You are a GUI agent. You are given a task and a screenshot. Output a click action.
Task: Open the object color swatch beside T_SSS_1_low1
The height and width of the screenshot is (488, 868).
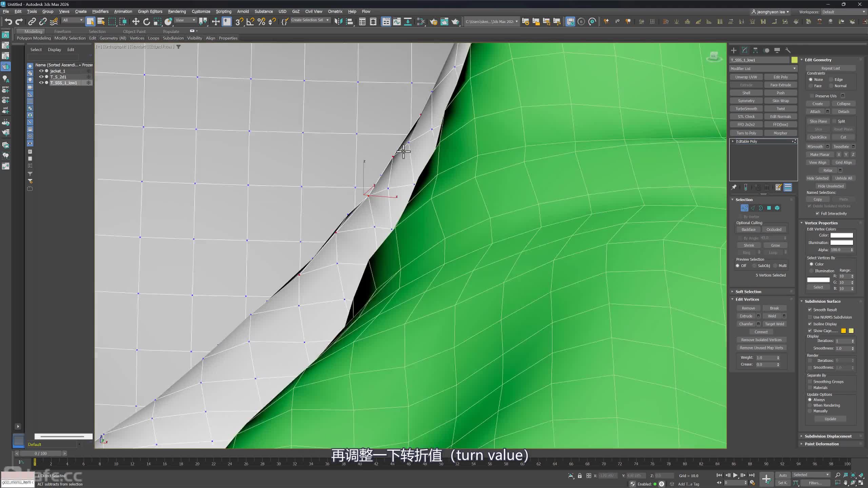pyautogui.click(x=794, y=60)
